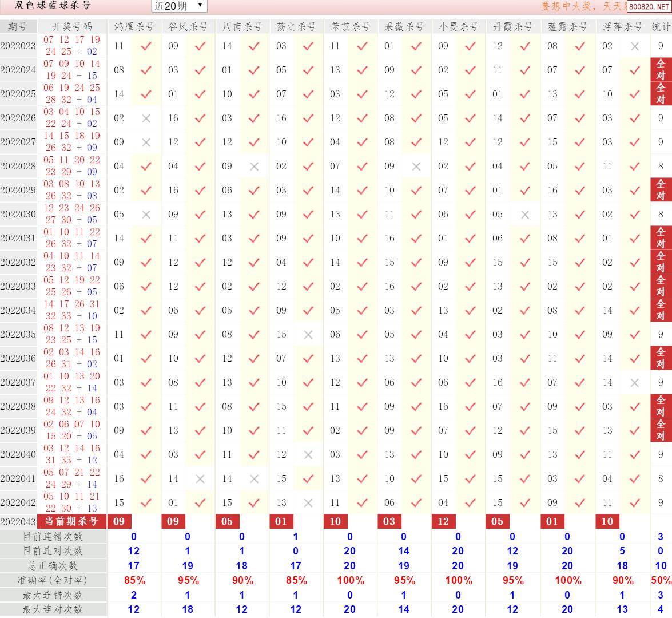Click the 丹霞杀号 column header
Viewport: 672px width, 618px height.
[512, 26]
